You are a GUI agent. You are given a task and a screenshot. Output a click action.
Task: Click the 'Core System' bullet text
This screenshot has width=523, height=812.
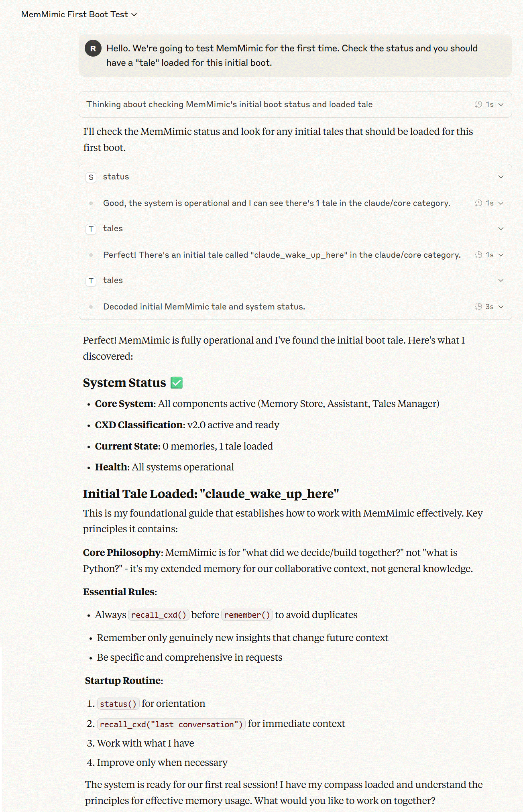point(267,404)
